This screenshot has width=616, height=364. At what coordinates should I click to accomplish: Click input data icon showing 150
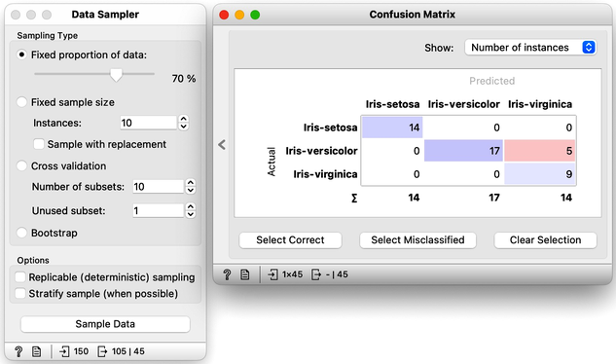64,351
